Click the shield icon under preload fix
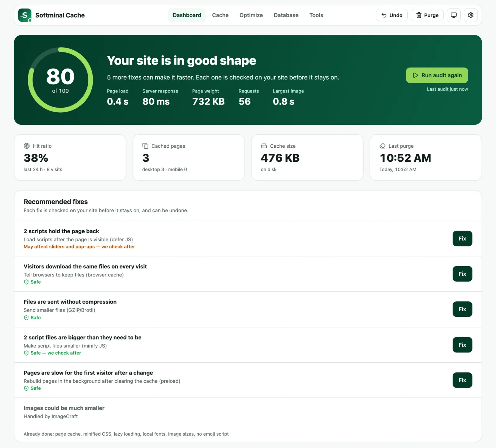The width and height of the screenshot is (496, 448). (26, 388)
